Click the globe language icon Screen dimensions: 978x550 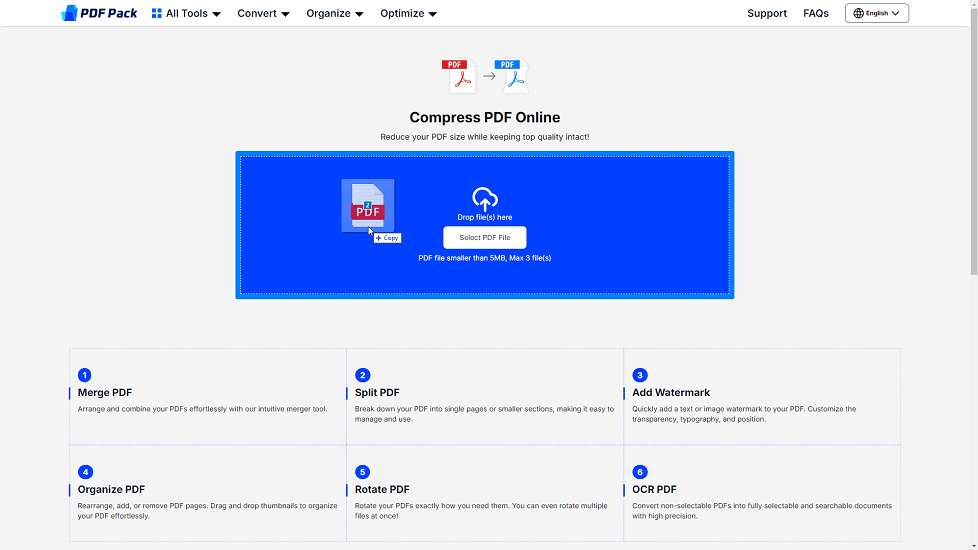[x=858, y=14]
